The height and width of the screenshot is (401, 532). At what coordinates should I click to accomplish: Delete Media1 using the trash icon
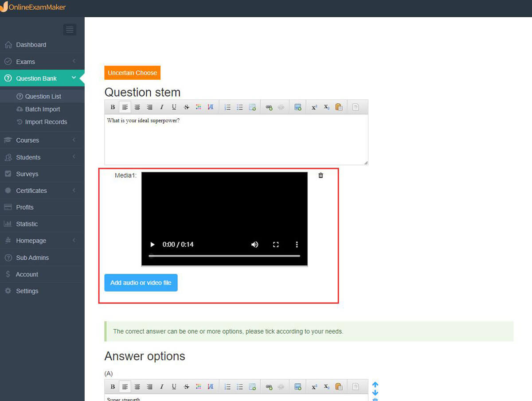[321, 175]
